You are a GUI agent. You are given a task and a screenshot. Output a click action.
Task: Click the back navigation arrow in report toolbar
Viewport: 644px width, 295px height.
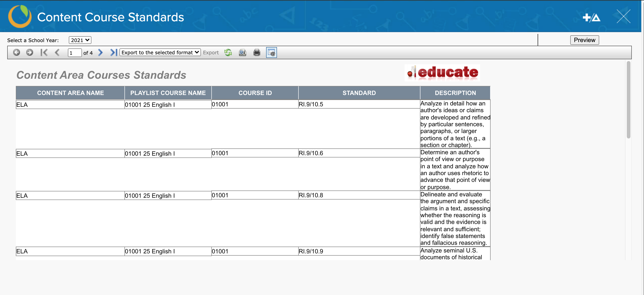[17, 52]
